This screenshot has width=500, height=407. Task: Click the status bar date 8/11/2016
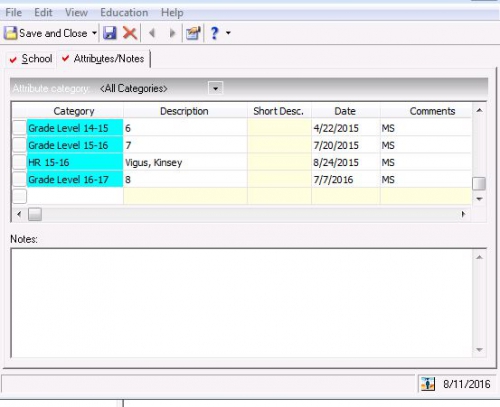(467, 384)
